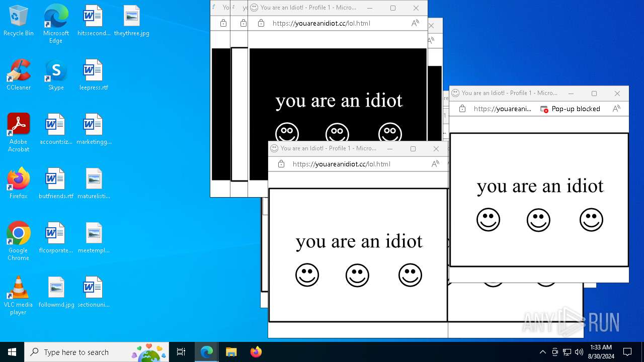This screenshot has height=362, width=644.
Task: Click the lock icon in the right Edge window
Action: coord(462,109)
